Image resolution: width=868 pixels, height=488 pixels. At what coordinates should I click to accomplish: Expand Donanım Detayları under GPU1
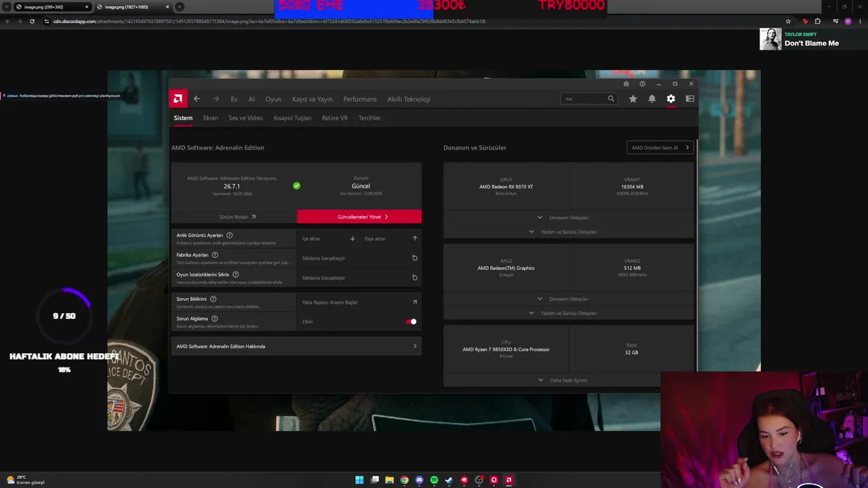pyautogui.click(x=568, y=218)
